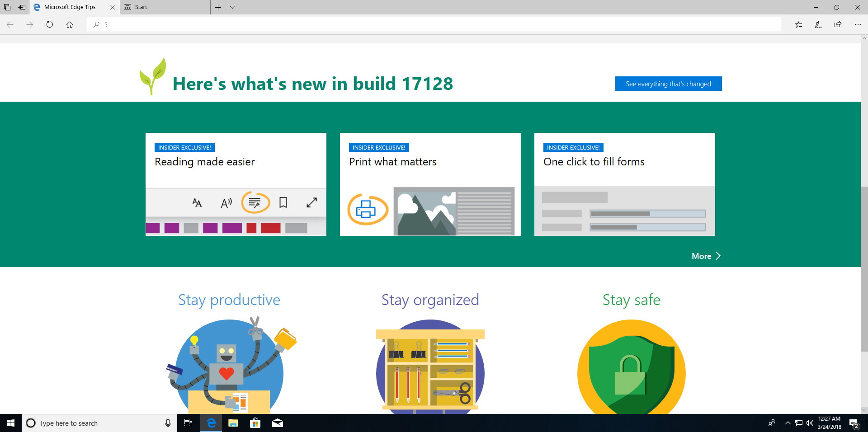
Task: Add notes with the pen icon
Action: point(818,24)
